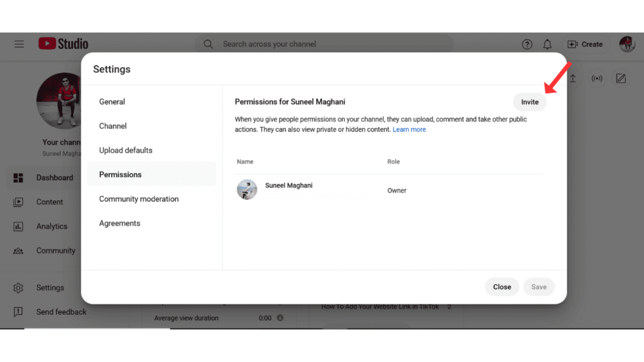Open Analytics in the left sidebar
Screen dimensions: 644x362
pyautogui.click(x=52, y=226)
